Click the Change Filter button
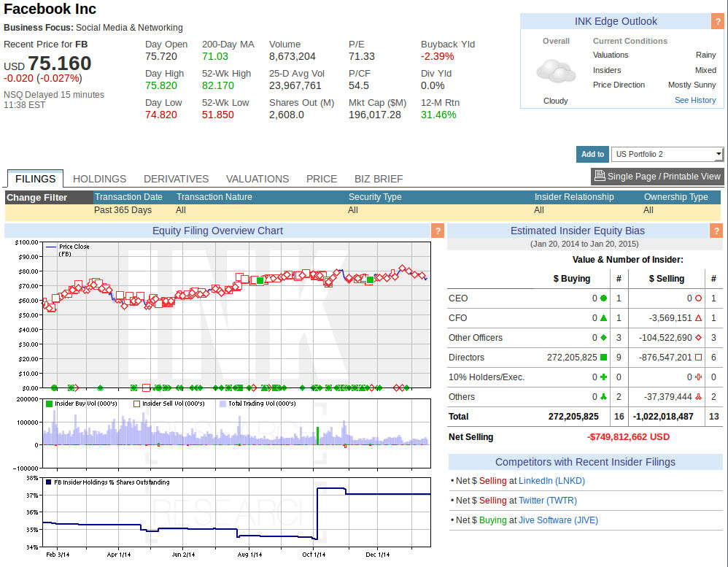Screen dimensions: 728x567 tap(49, 197)
